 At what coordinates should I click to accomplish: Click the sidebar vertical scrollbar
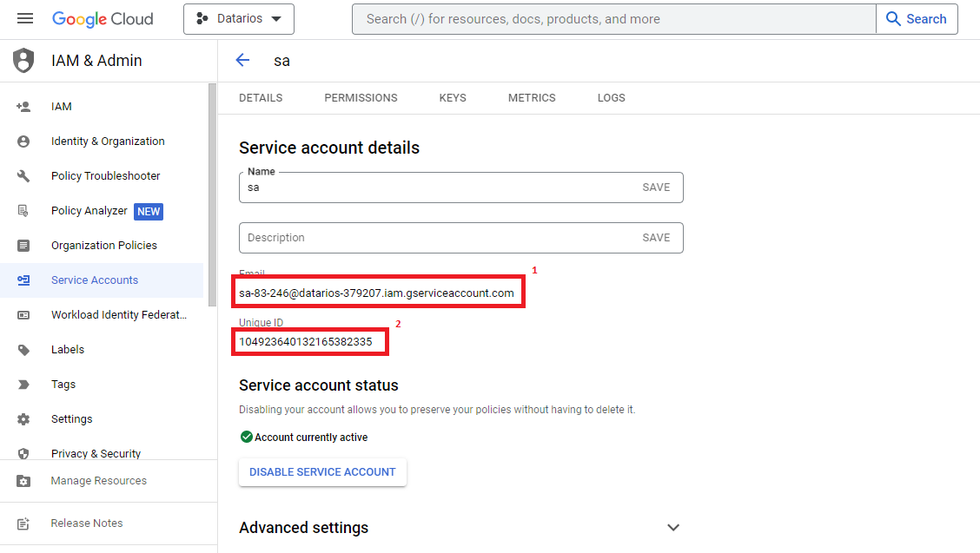(x=212, y=195)
